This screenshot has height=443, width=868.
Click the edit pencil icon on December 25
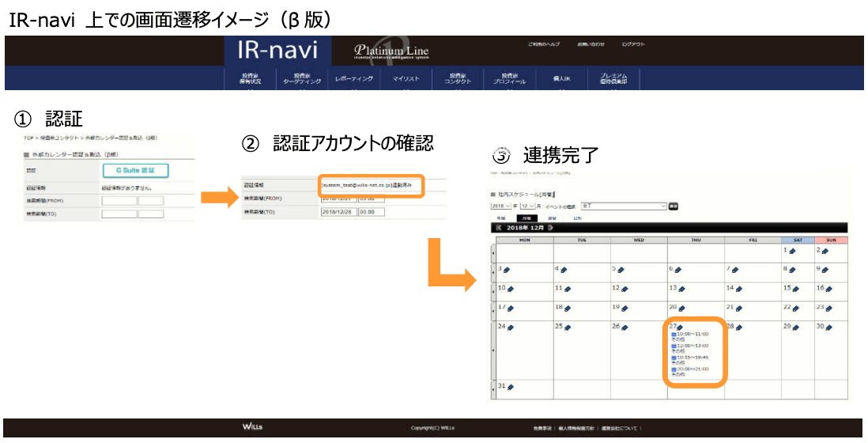coord(567,327)
